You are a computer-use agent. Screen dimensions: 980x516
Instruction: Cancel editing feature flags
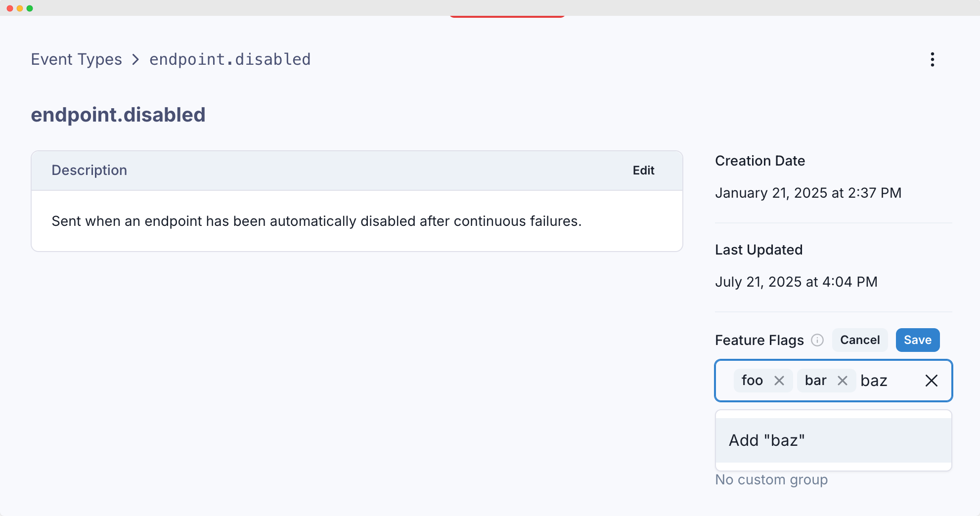click(x=860, y=340)
